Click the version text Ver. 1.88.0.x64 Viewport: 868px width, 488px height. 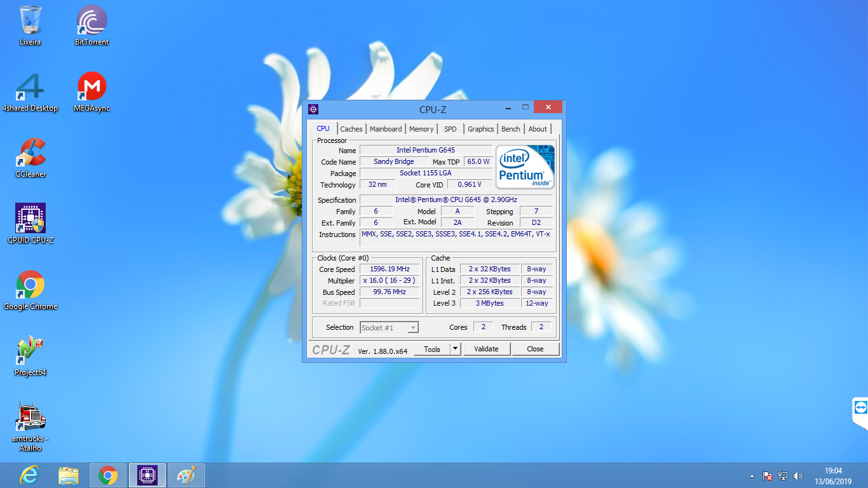coord(383,351)
